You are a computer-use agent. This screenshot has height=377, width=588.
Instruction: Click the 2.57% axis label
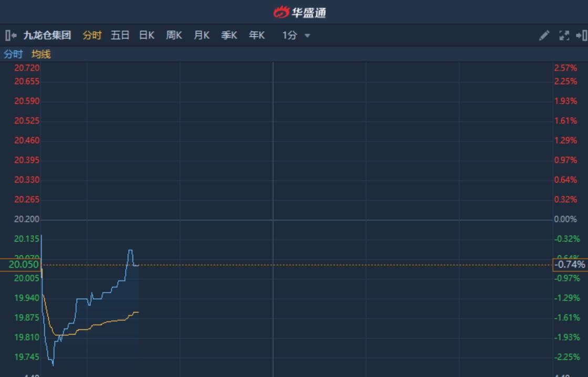[565, 68]
